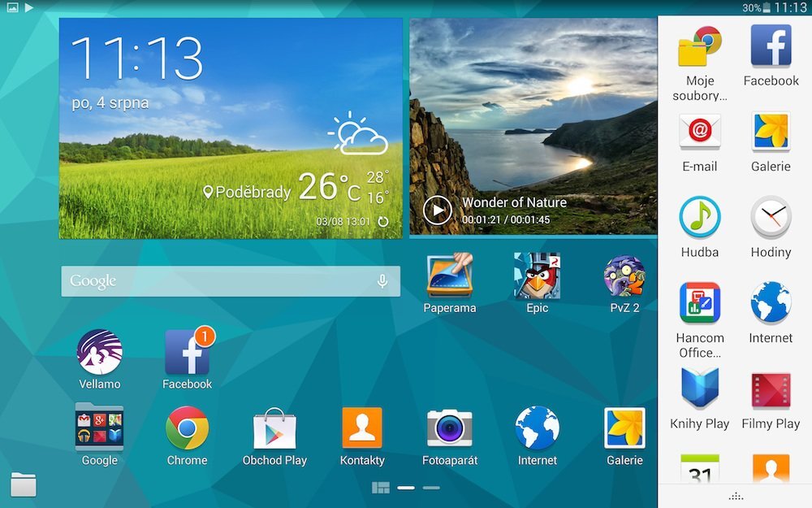Open Filmy Play in the sidebar

tap(770, 388)
